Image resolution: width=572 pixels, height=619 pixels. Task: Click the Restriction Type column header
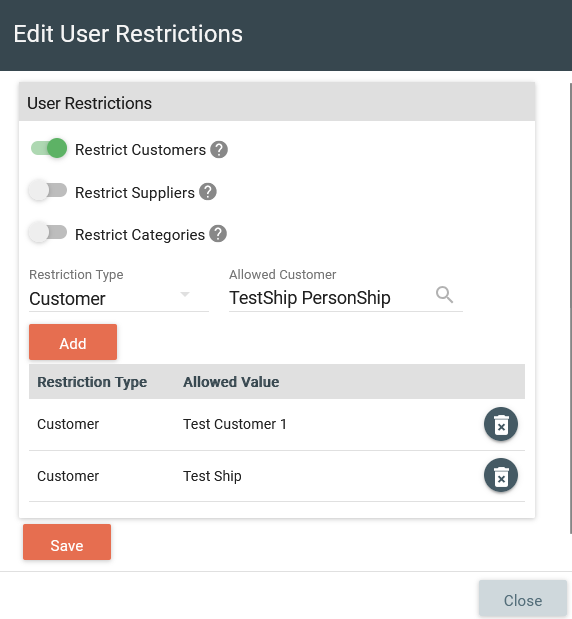coord(92,382)
